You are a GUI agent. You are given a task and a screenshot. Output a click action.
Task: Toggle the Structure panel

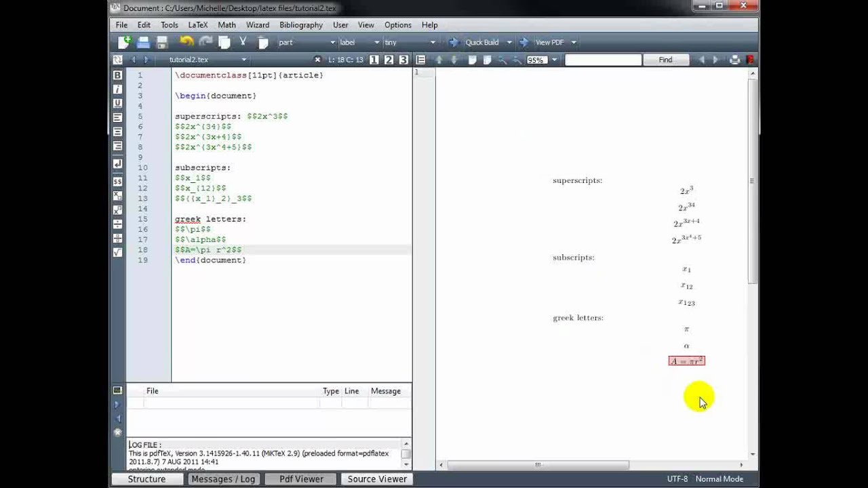pos(146,479)
